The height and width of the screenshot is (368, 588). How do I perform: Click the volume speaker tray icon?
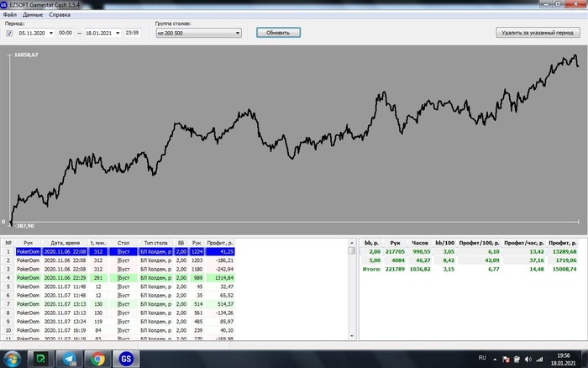528,360
